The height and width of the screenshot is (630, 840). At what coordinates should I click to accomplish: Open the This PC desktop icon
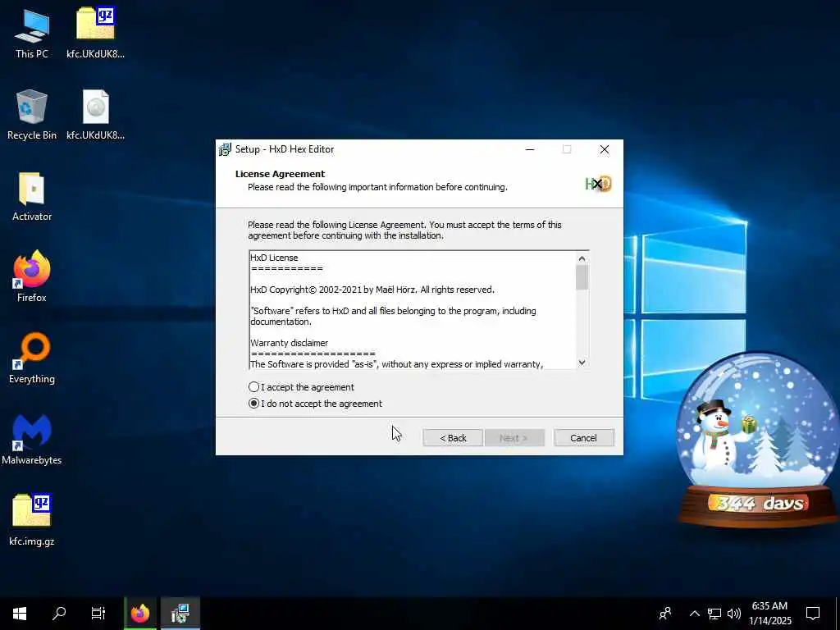32,33
